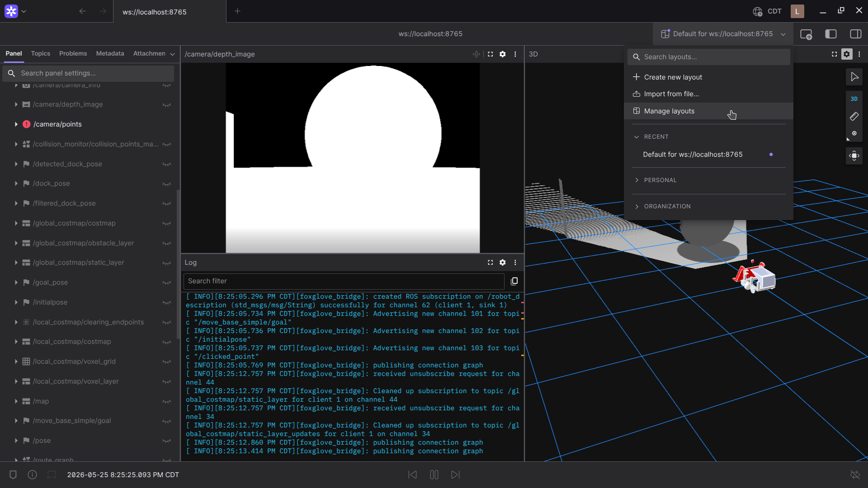868x488 pixels.
Task: Click the add panel icon
Action: point(806,34)
